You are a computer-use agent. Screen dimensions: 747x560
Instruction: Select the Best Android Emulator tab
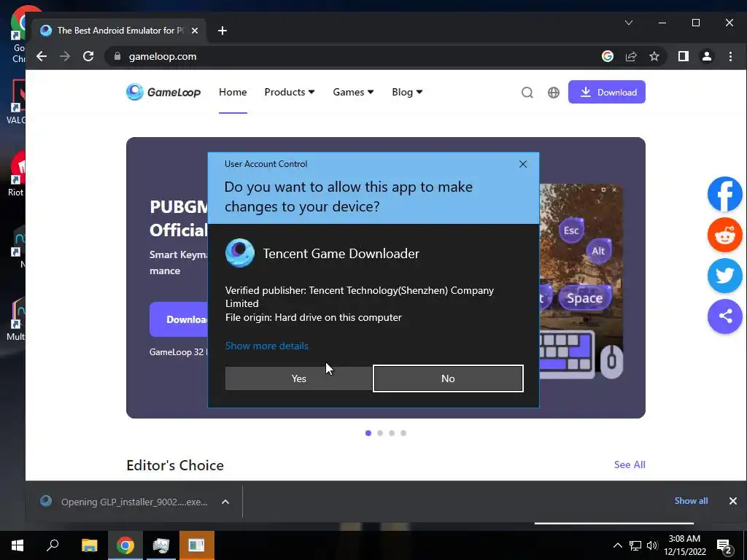[119, 31]
